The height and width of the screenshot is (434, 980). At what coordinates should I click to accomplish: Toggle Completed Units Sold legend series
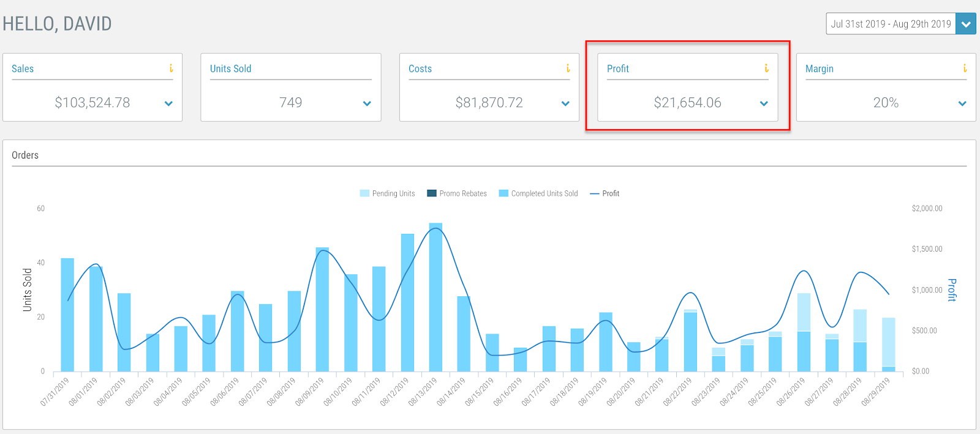(x=538, y=193)
